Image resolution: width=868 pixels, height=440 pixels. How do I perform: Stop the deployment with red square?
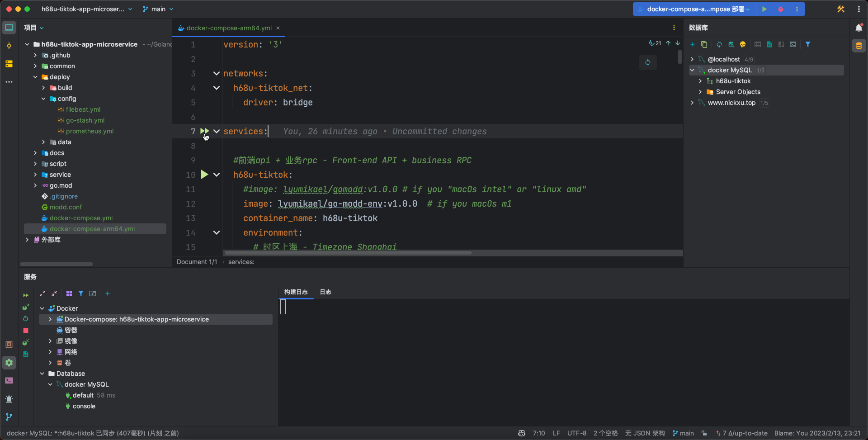(x=26, y=331)
